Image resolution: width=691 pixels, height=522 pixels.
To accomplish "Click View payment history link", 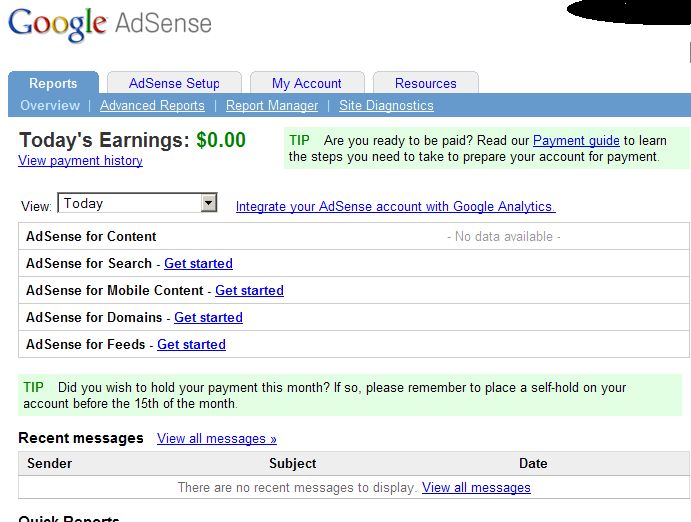I will (80, 160).
